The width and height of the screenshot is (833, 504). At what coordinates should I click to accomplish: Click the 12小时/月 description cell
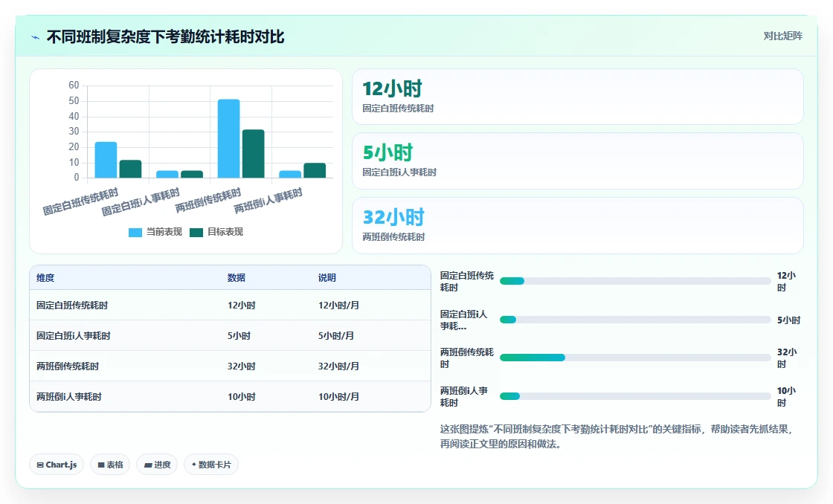tap(338, 306)
